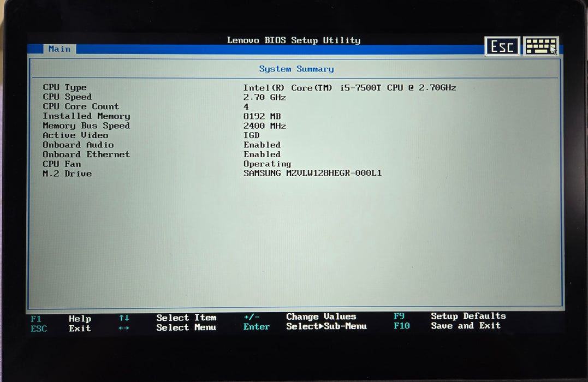Click the Exit legend text

point(80,329)
